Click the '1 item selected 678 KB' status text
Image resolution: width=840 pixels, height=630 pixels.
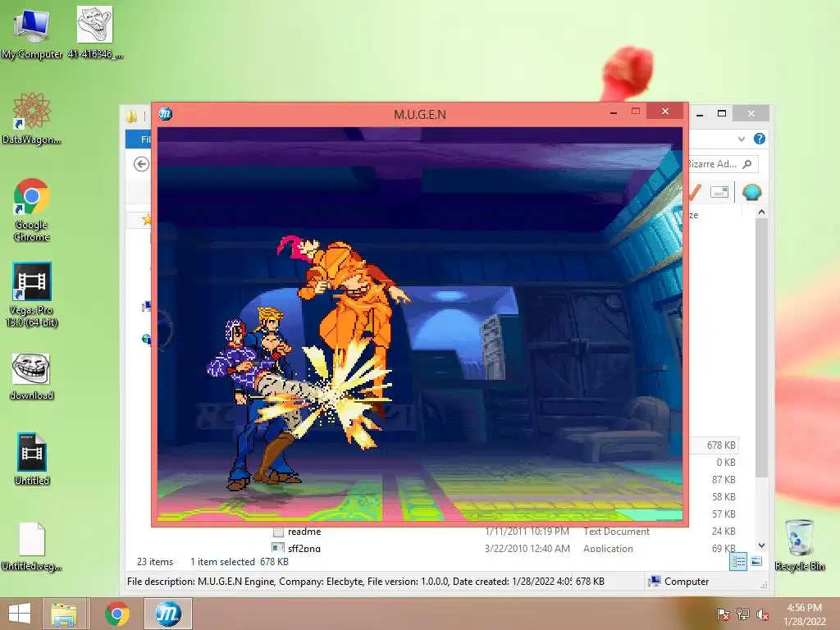(x=240, y=561)
